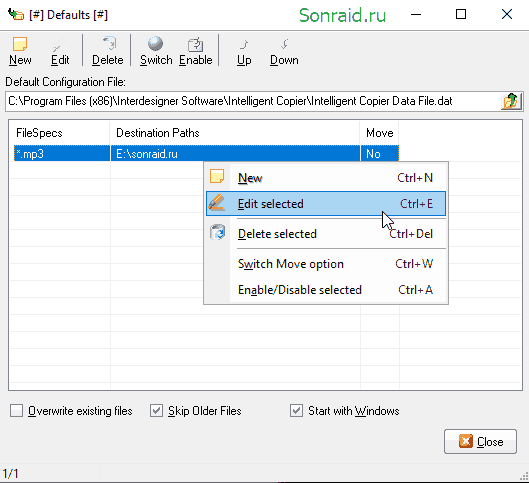This screenshot has width=529, height=483.
Task: Choose Delete selected in context menu
Action: (x=326, y=234)
